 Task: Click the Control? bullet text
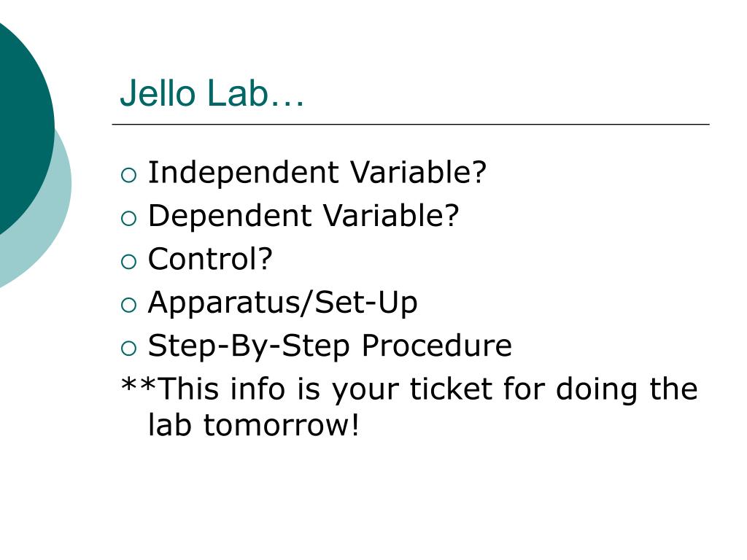point(210,259)
